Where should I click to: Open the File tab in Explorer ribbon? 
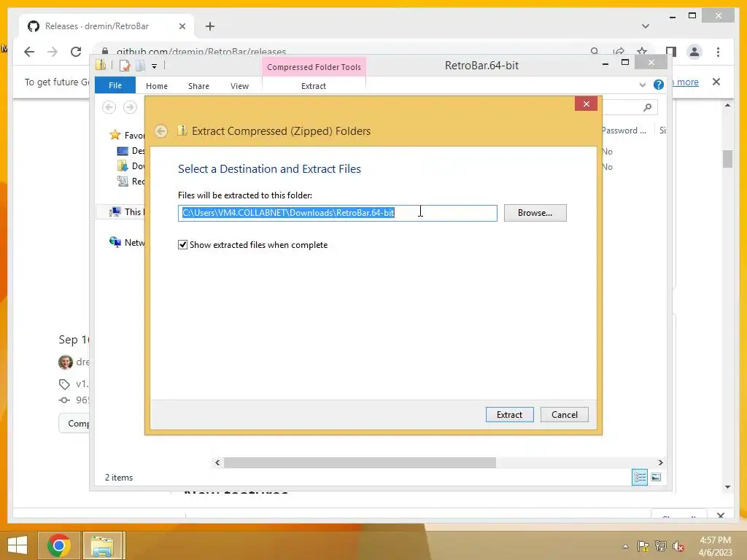pos(115,85)
